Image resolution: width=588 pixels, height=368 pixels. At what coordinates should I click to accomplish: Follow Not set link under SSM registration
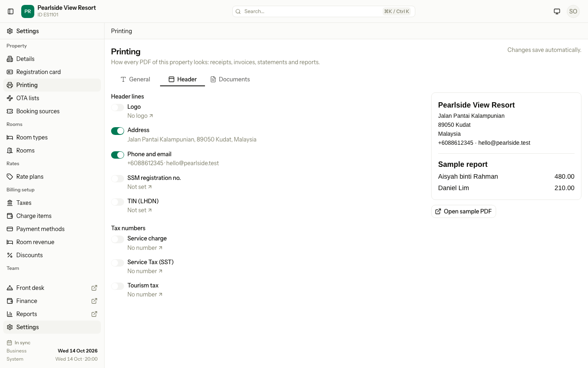pyautogui.click(x=140, y=187)
